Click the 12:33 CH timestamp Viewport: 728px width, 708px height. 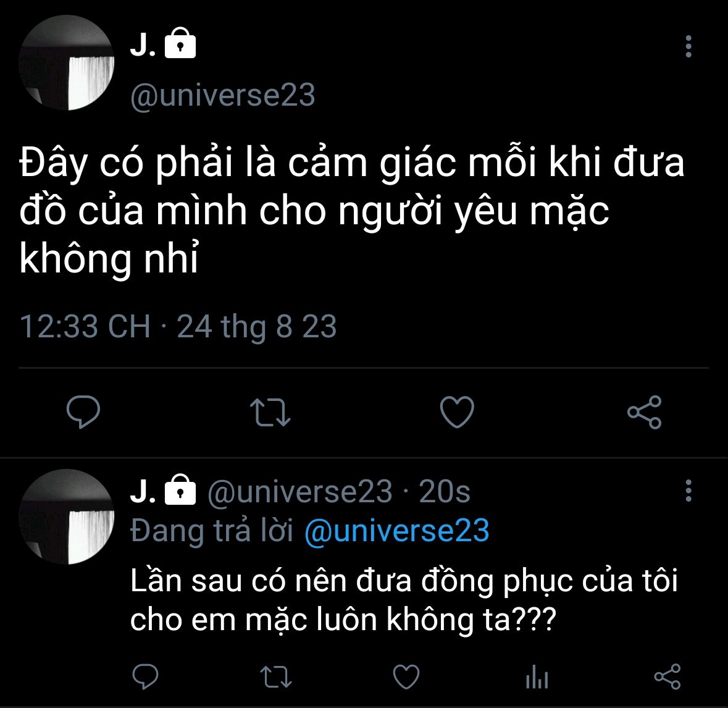click(x=85, y=326)
